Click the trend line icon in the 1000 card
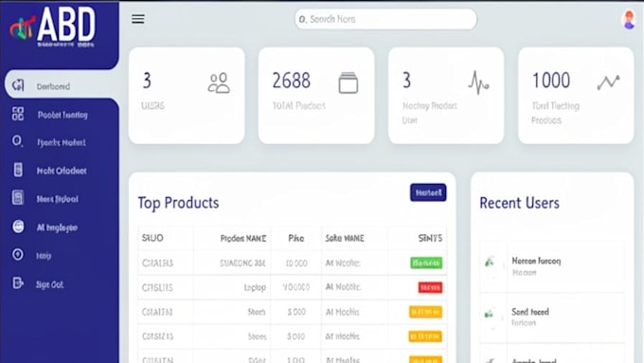Screen dimensions: 644x363 (x=608, y=82)
